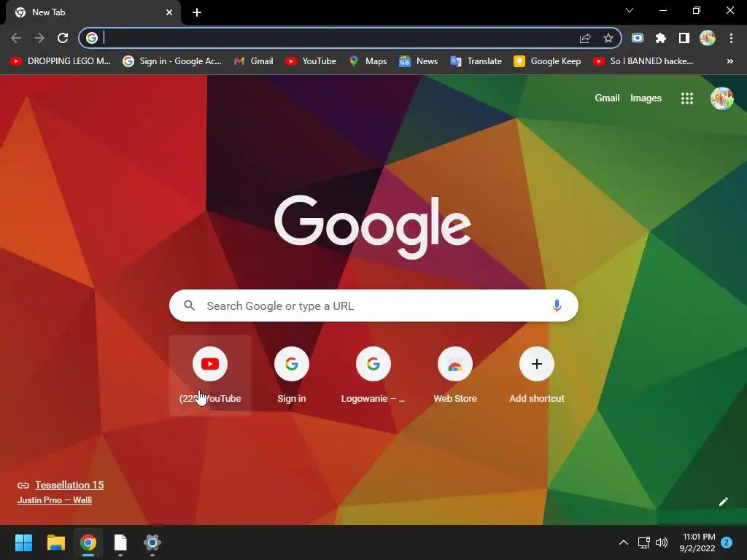The height and width of the screenshot is (560, 747).
Task: Open the screen recorder extension icon
Action: coord(638,38)
